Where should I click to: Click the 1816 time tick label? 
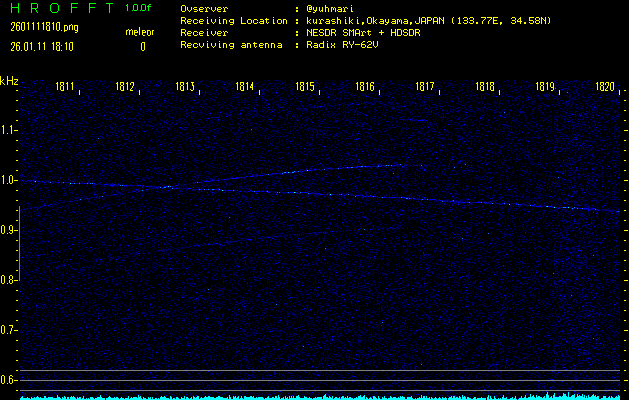click(365, 88)
